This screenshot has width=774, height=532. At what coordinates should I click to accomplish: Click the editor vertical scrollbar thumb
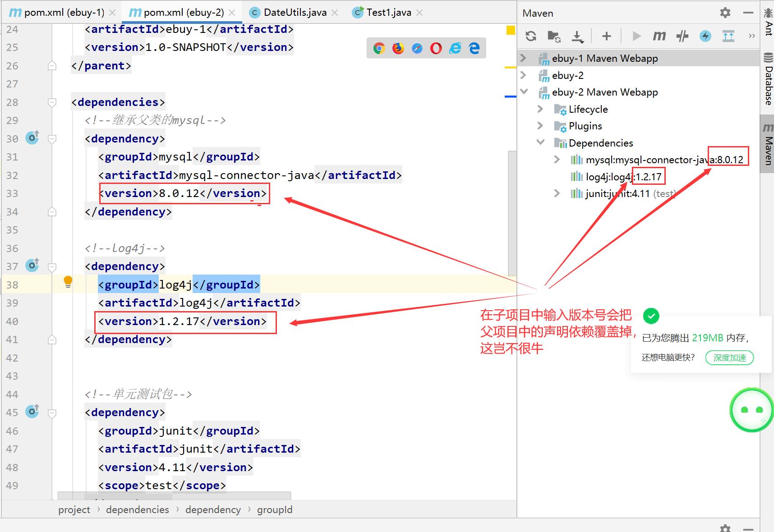[x=512, y=213]
